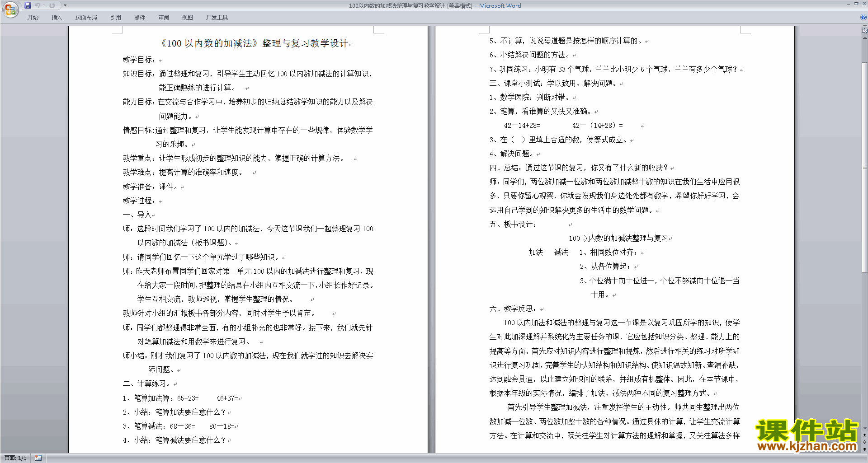Click the page count 页面: 1/3 in status bar
The width and height of the screenshot is (868, 463).
click(15, 458)
